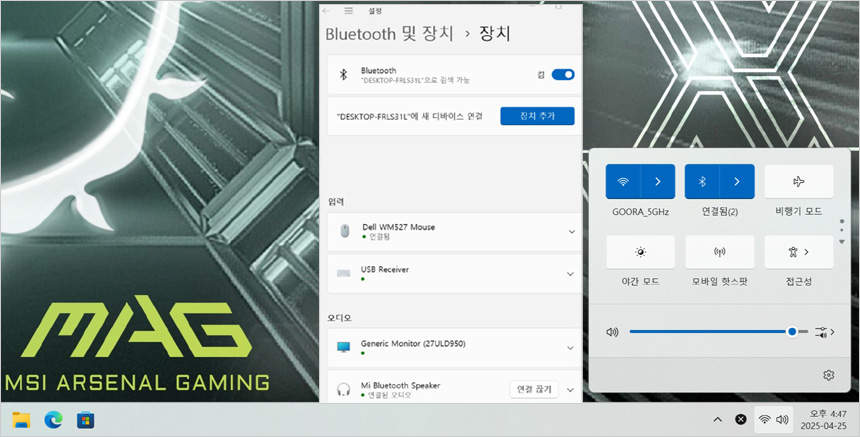Image resolution: width=860 pixels, height=437 pixels.
Task: Expand the Dell WM527 Mouse entry
Action: [571, 232]
